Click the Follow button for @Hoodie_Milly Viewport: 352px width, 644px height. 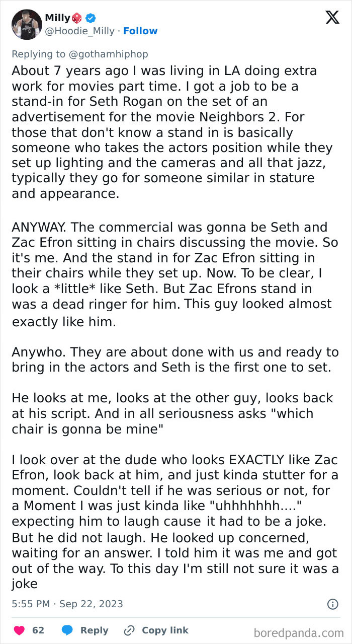click(x=140, y=31)
